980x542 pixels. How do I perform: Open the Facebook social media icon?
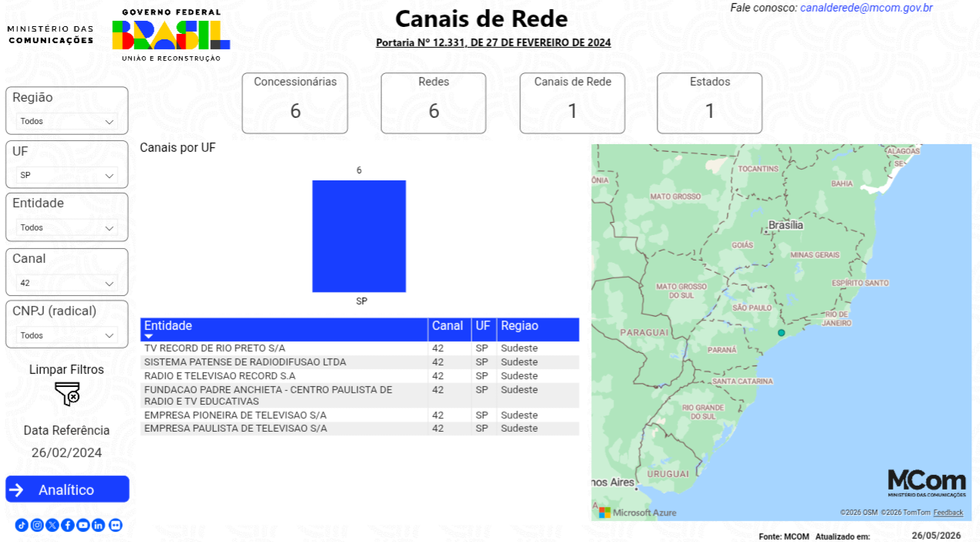pyautogui.click(x=68, y=525)
